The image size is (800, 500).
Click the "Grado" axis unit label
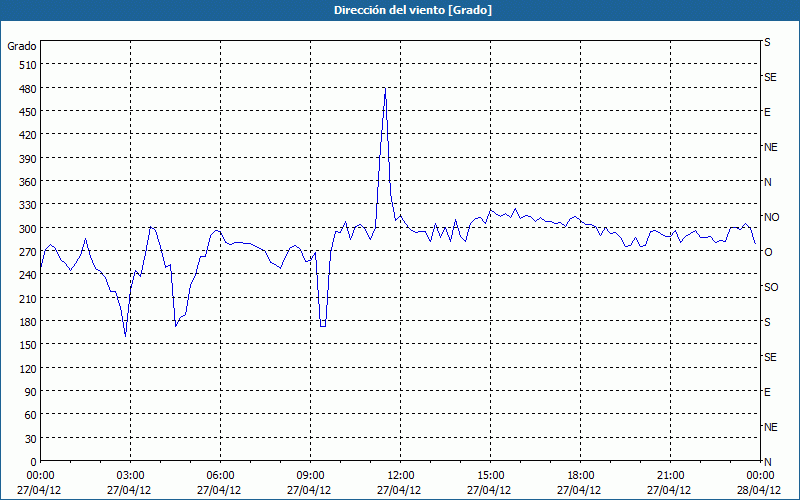click(22, 46)
